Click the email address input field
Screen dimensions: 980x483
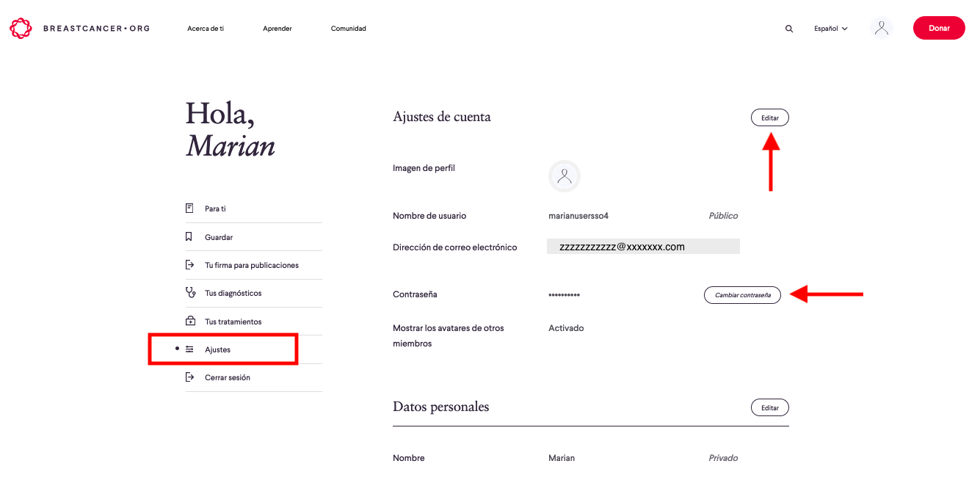click(643, 246)
